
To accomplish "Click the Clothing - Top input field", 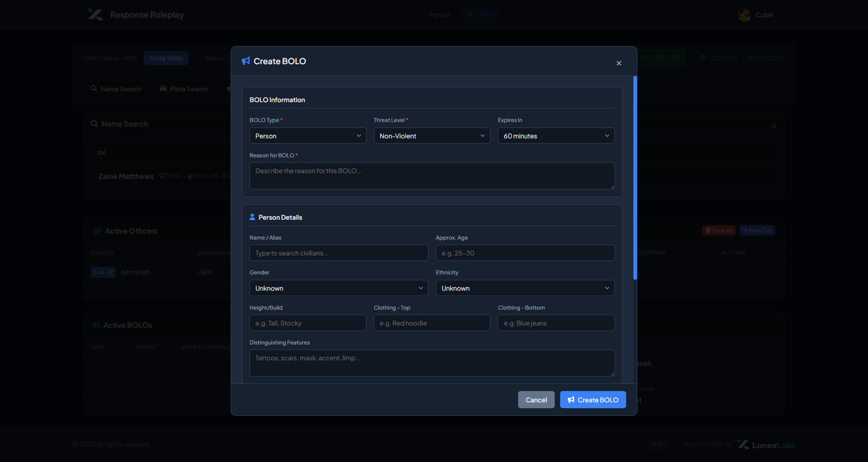I will click(432, 323).
